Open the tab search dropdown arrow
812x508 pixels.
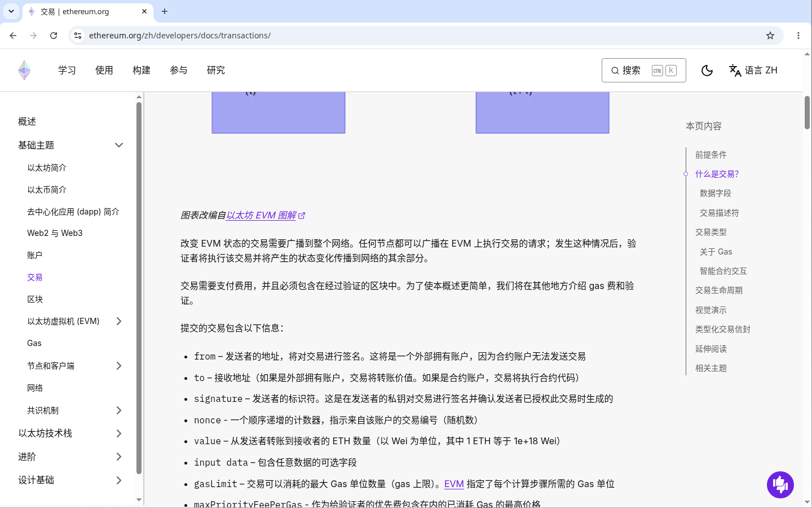pyautogui.click(x=11, y=11)
